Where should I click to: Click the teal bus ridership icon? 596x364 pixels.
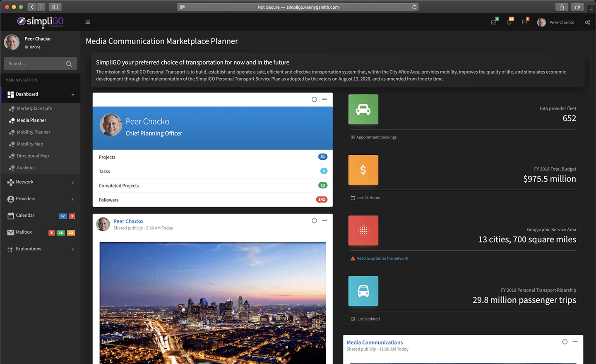tap(363, 291)
